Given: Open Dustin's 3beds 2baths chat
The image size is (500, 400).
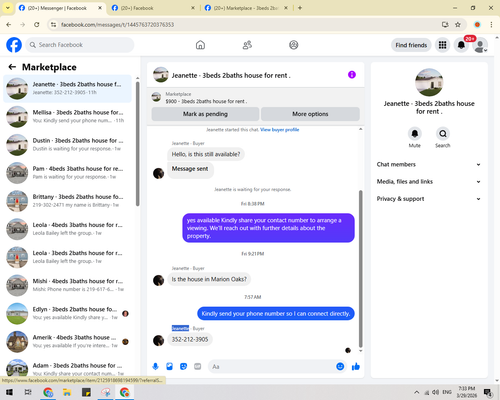Looking at the screenshot, I should 67,145.
